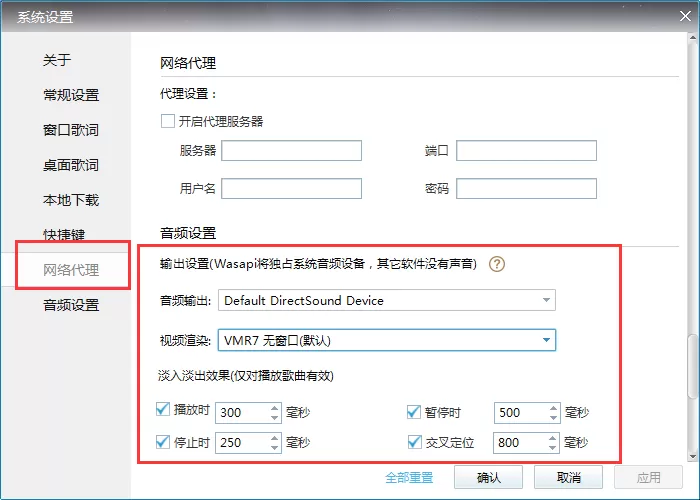This screenshot has width=700, height=500.
Task: Increase the 暂停时 millisecond value
Action: (x=554, y=408)
